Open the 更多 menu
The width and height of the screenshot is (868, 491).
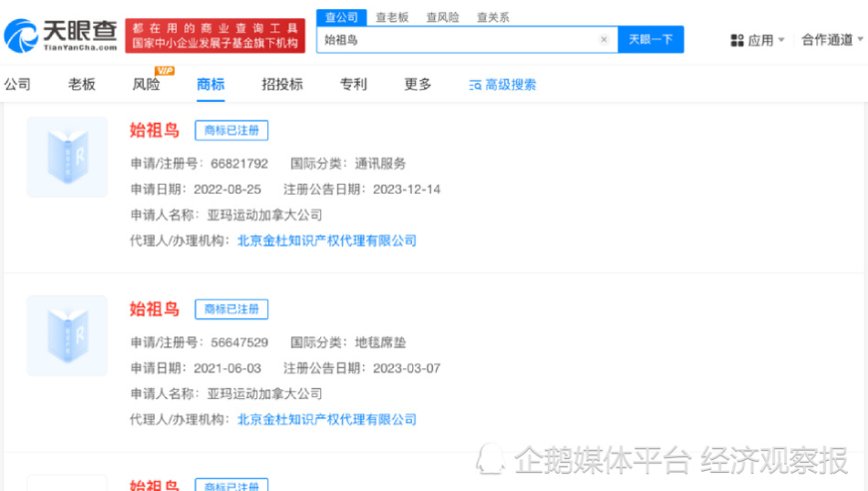point(417,84)
